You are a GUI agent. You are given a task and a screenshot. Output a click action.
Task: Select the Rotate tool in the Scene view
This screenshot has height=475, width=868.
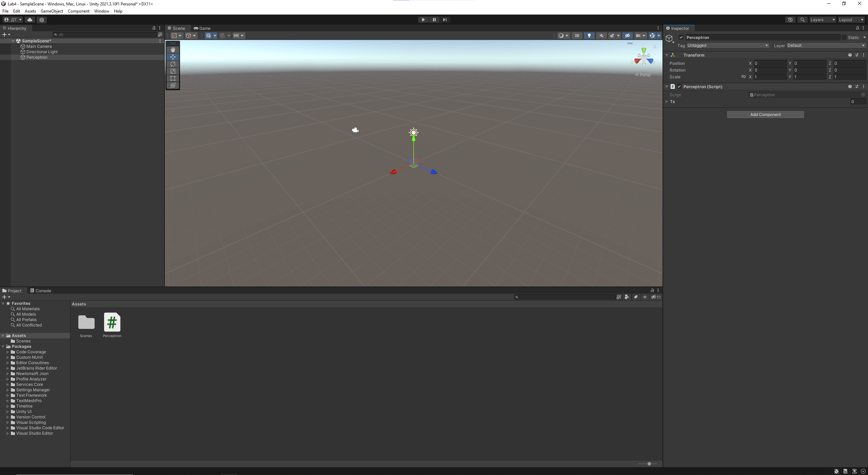pyautogui.click(x=173, y=64)
